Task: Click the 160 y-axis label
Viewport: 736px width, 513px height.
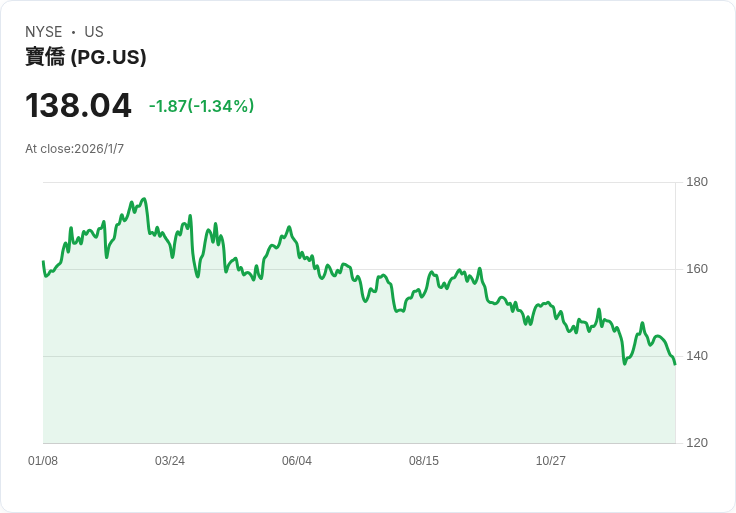Action: point(697,269)
